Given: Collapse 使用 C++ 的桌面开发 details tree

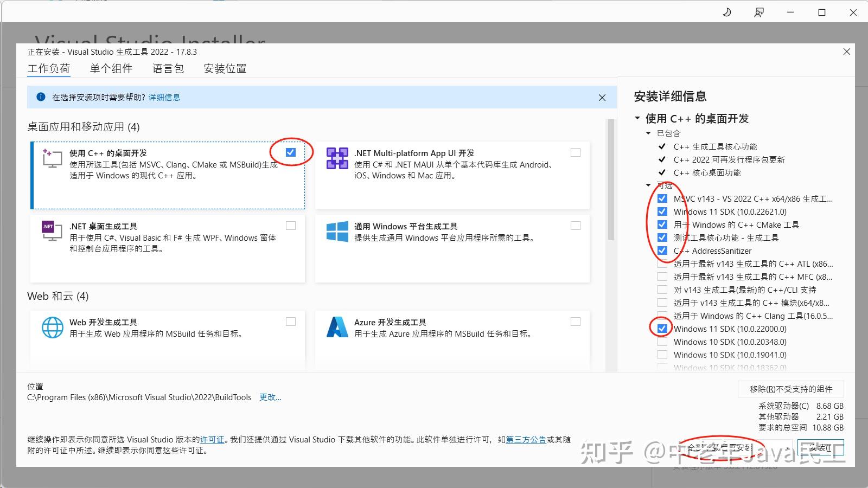Looking at the screenshot, I should click(637, 119).
